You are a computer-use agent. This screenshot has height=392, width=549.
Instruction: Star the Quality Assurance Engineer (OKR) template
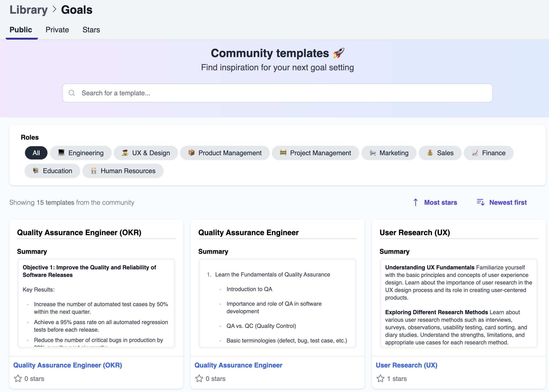coord(18,378)
